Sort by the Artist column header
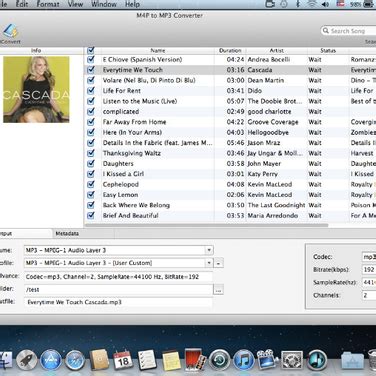Screen dimensions: 376x376 coord(277,51)
